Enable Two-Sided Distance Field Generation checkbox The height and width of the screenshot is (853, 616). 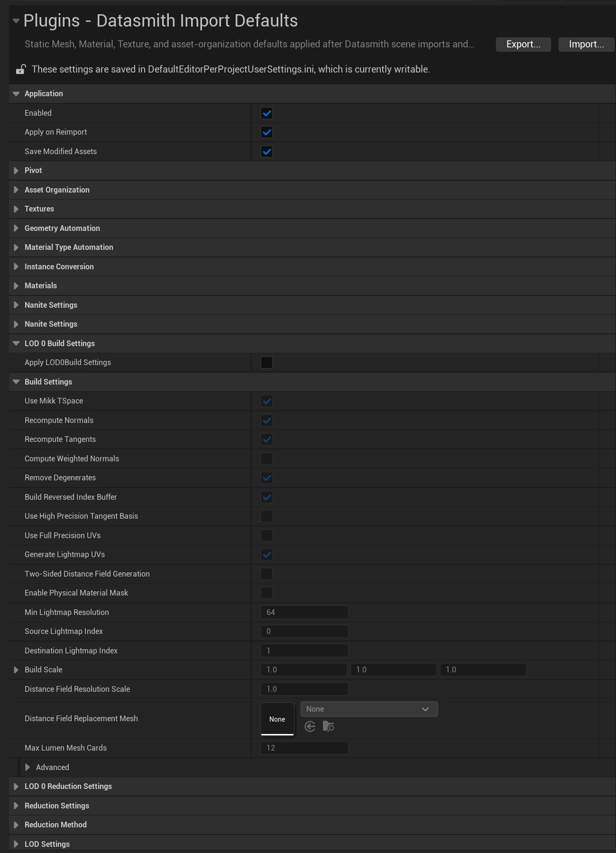(x=267, y=574)
